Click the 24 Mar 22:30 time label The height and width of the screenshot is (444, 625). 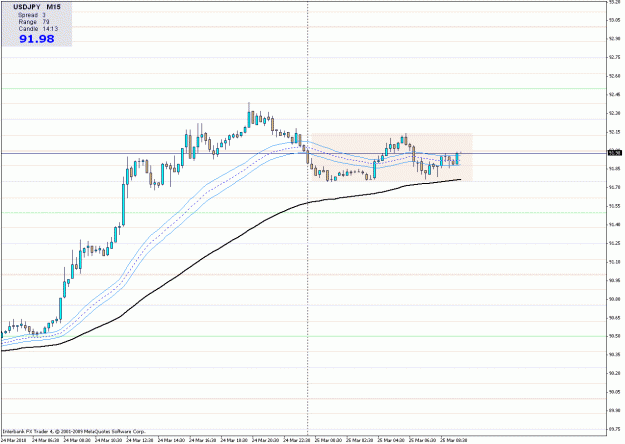point(297,440)
